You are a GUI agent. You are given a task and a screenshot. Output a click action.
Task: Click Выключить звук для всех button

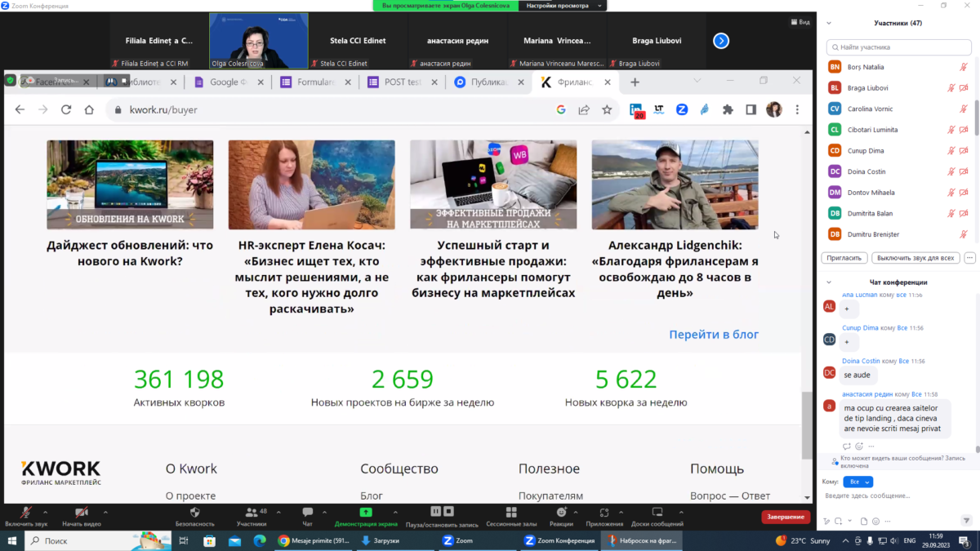[x=915, y=258]
